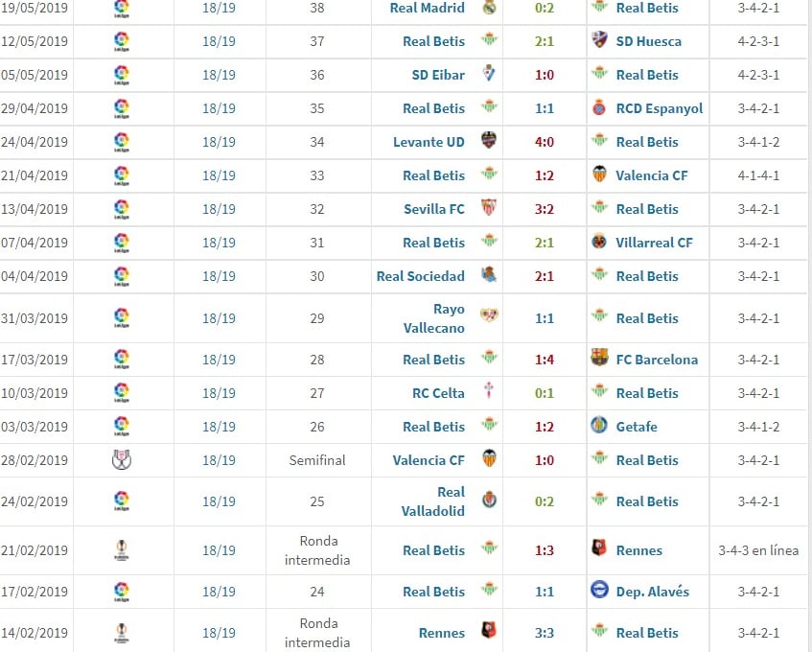The height and width of the screenshot is (652, 812).
Task: Click the RC Celta crest icon
Action: click(x=489, y=393)
